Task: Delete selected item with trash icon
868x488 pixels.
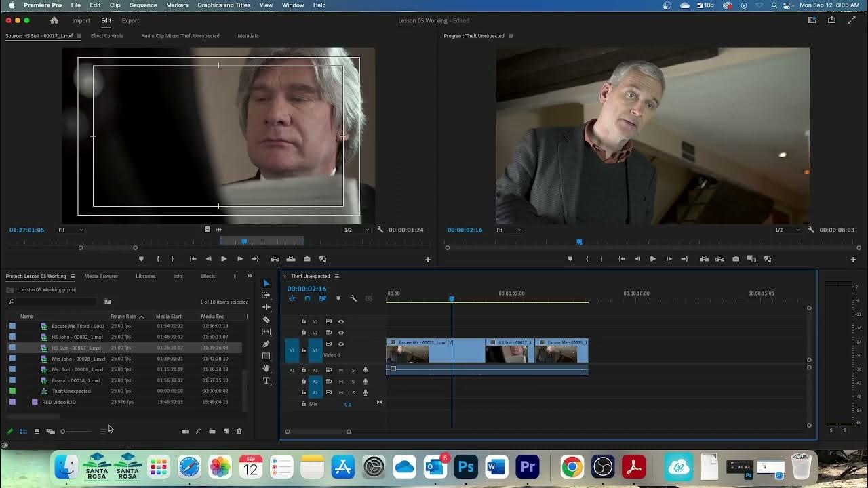Action: [239, 431]
